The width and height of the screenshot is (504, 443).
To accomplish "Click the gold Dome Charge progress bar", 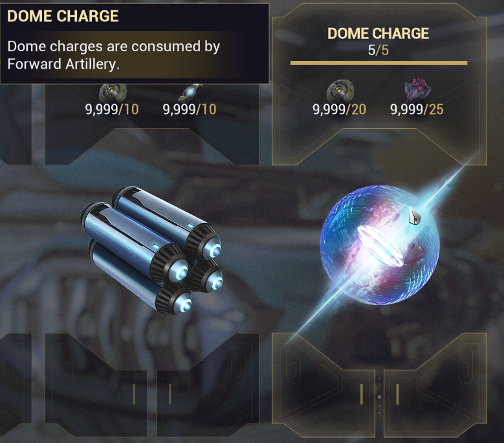I will pyautogui.click(x=378, y=63).
